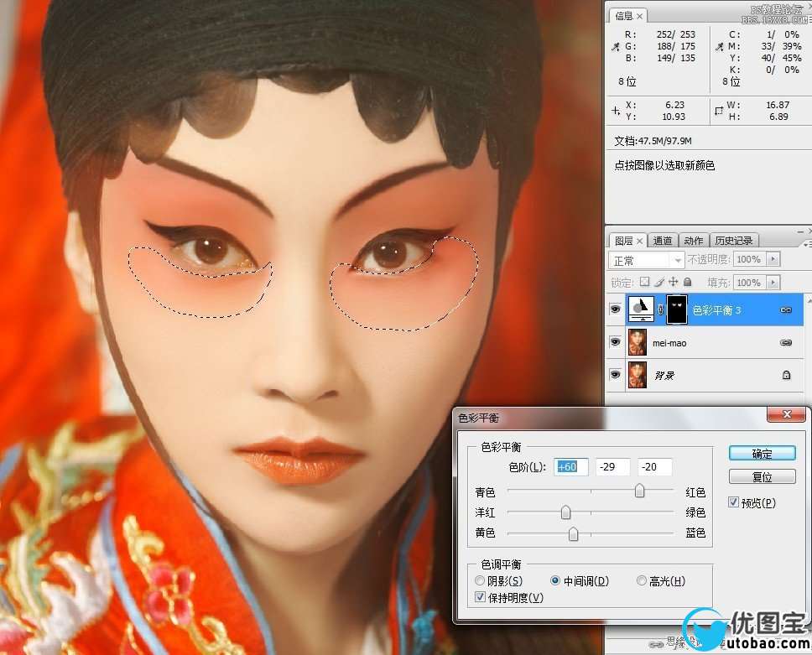Click the 确定 button
The width and height of the screenshot is (812, 655).
pyautogui.click(x=762, y=454)
